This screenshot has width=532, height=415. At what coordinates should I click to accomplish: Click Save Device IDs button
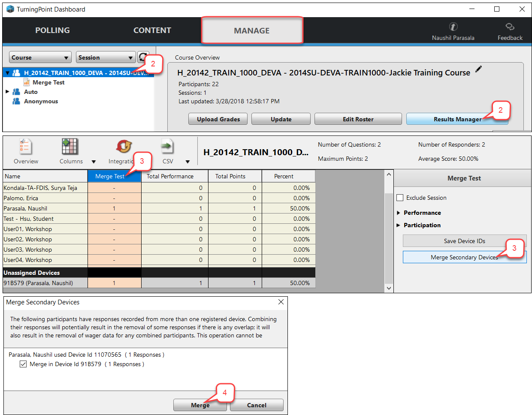465,241
